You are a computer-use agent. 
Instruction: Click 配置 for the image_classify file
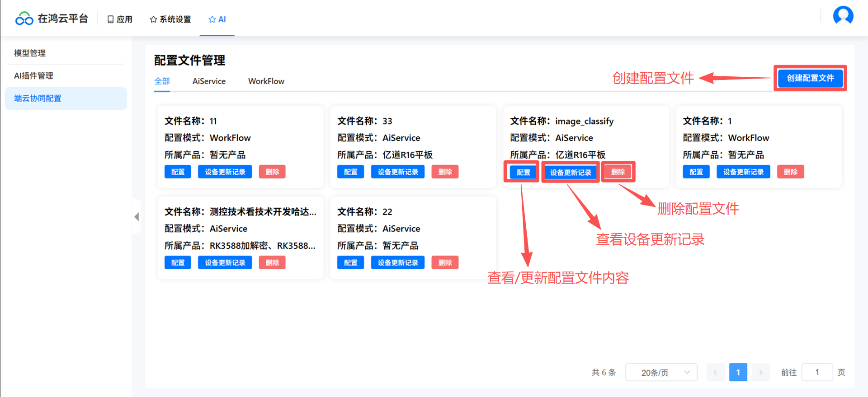[x=523, y=173]
